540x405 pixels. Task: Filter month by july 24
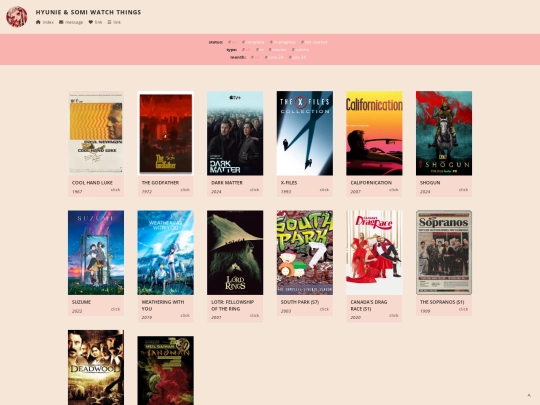tap(297, 57)
